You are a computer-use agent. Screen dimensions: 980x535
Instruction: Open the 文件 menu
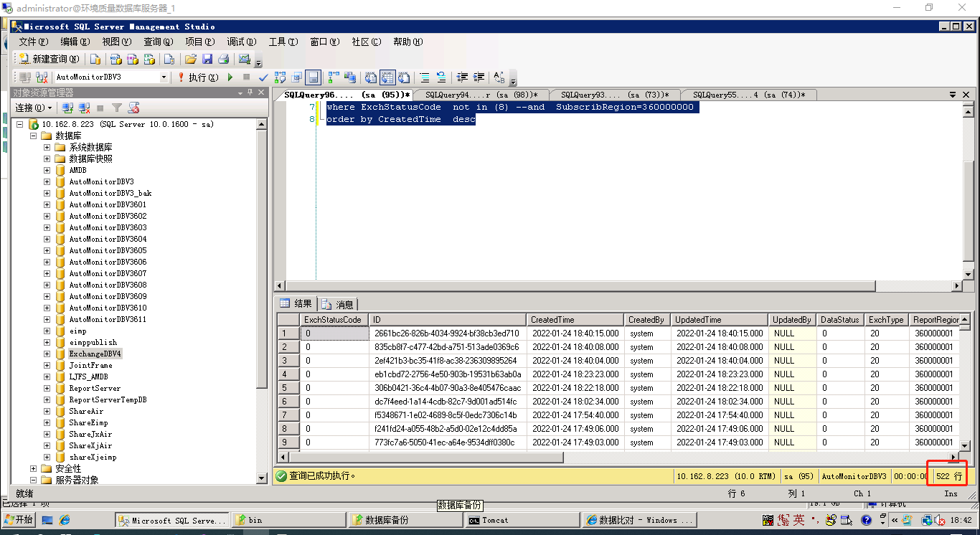(x=34, y=42)
